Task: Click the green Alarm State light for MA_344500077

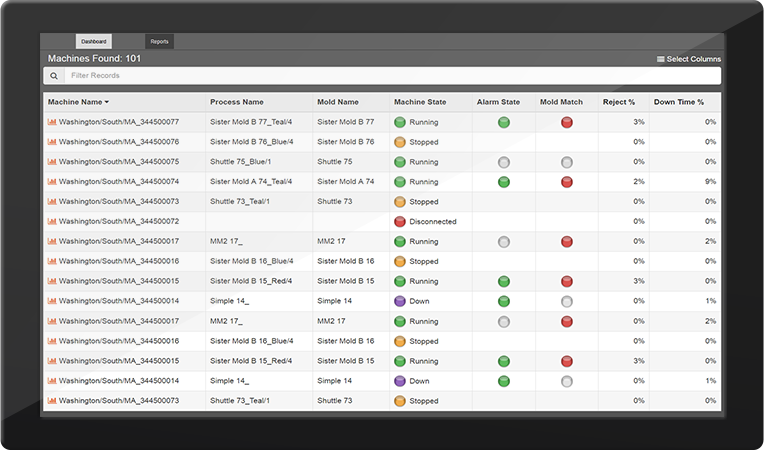Action: pos(504,122)
